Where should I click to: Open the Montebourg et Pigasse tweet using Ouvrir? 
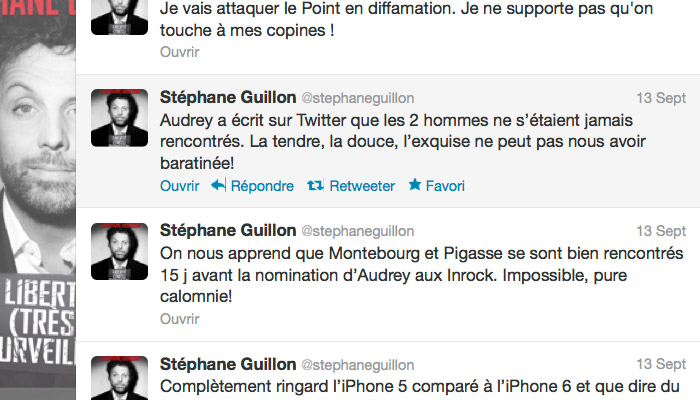pos(180,319)
